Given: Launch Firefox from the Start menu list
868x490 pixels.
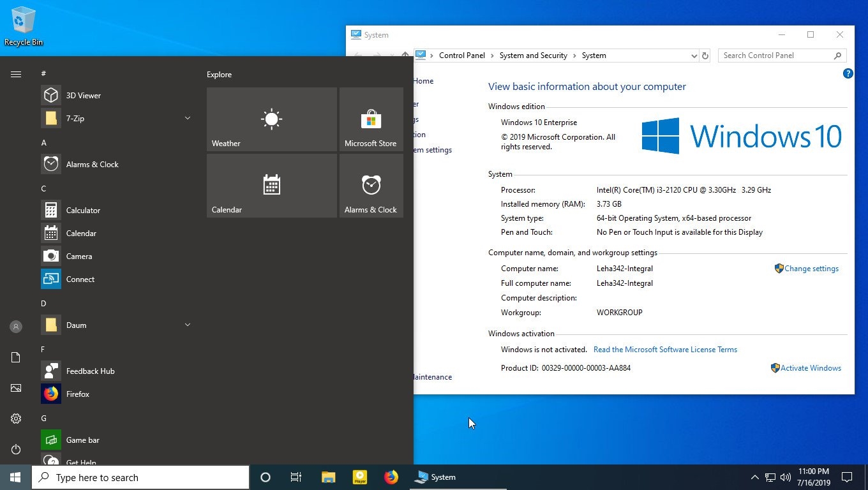Looking at the screenshot, I should (x=116, y=394).
